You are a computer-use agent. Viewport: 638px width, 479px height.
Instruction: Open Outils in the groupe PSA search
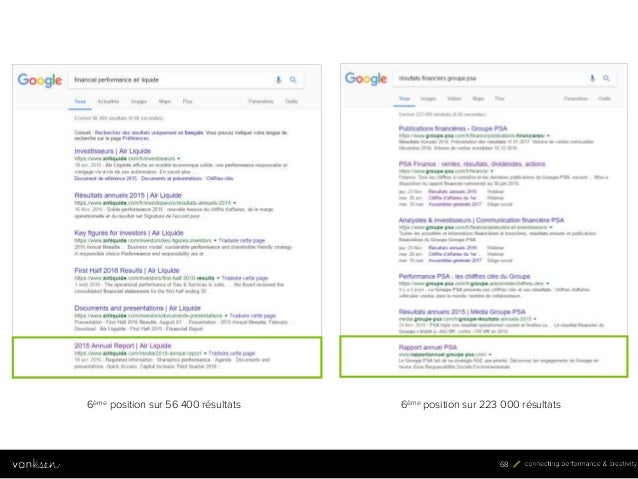click(x=605, y=98)
